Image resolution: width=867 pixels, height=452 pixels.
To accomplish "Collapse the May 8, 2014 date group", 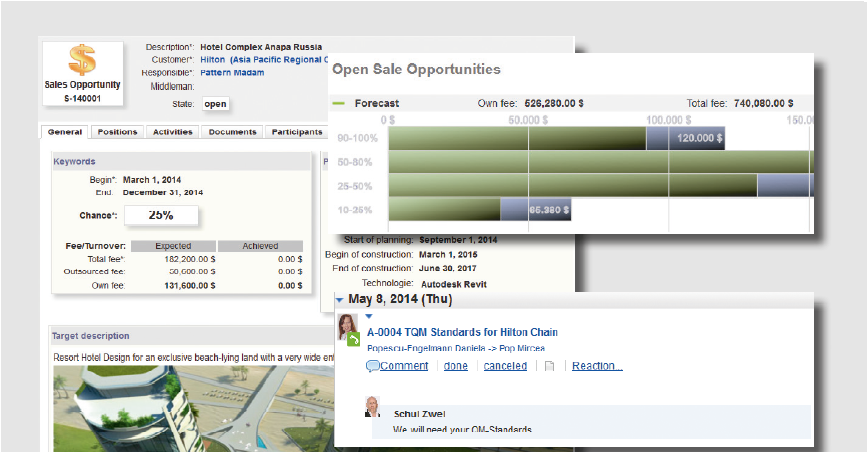I will click(340, 300).
